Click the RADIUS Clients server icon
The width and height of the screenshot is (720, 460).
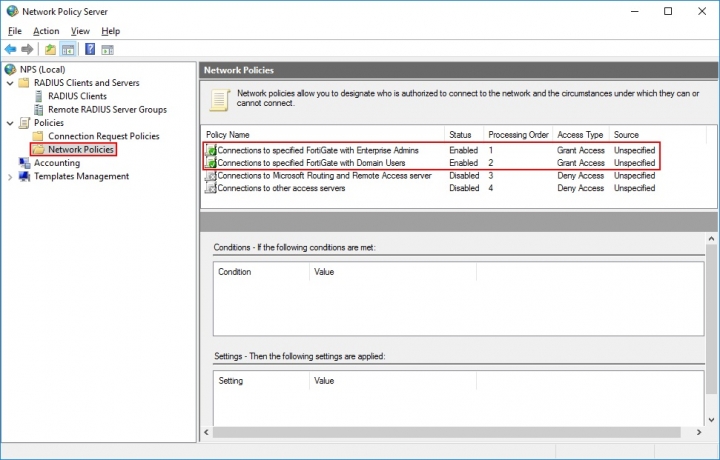tap(39, 96)
